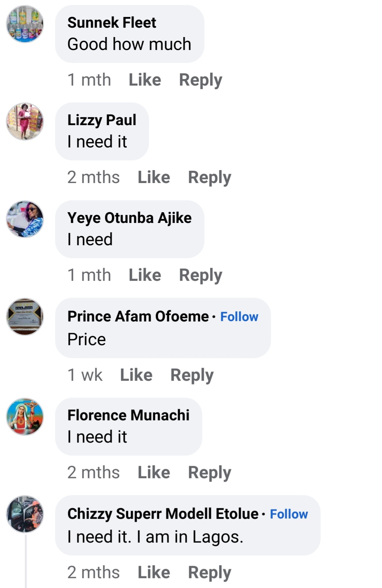Reply to Yeye Otunba Ajike's comment

click(x=201, y=275)
